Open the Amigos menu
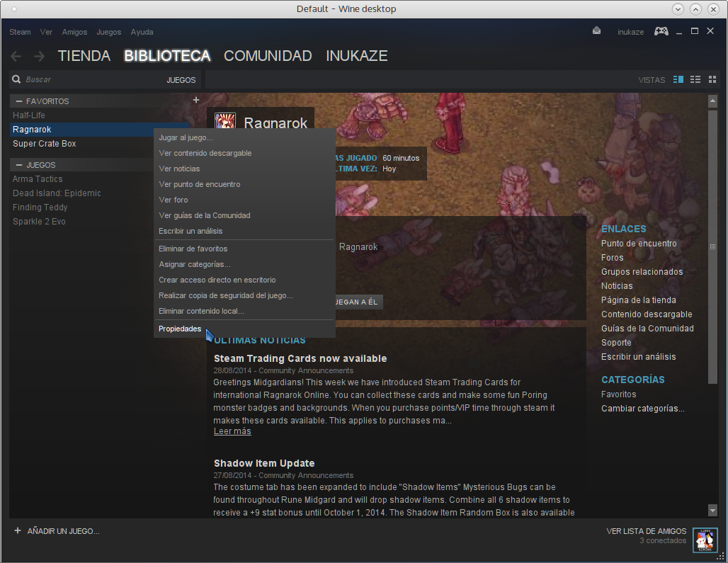 point(74,32)
